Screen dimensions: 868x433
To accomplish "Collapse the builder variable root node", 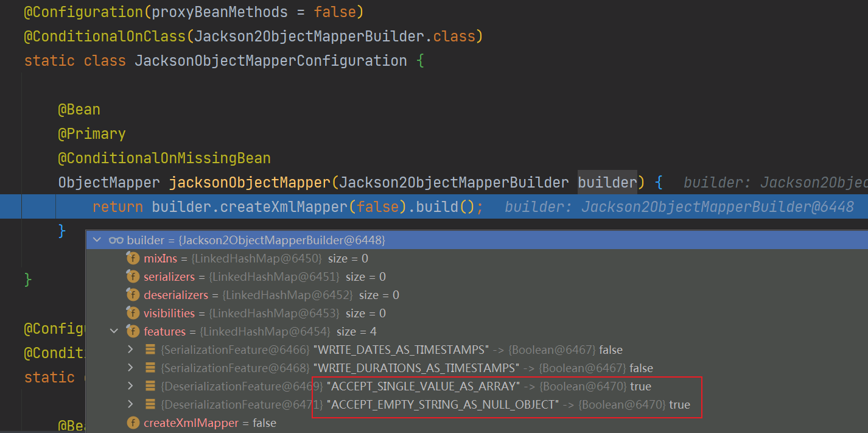I will click(x=96, y=241).
